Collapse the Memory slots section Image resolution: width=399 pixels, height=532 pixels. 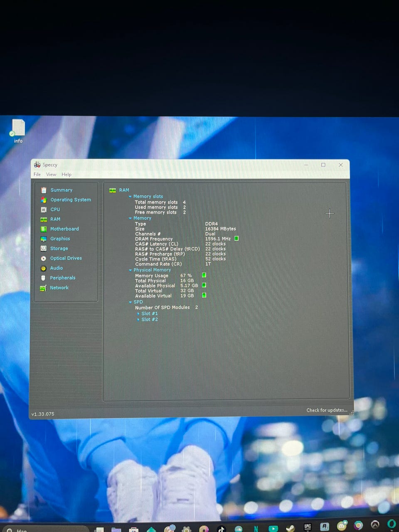tap(130, 197)
